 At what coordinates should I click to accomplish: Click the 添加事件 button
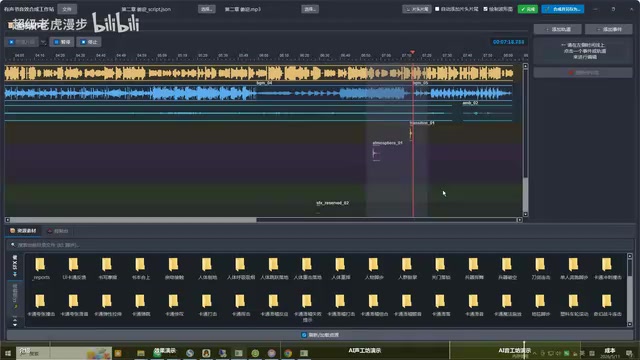tap(609, 29)
